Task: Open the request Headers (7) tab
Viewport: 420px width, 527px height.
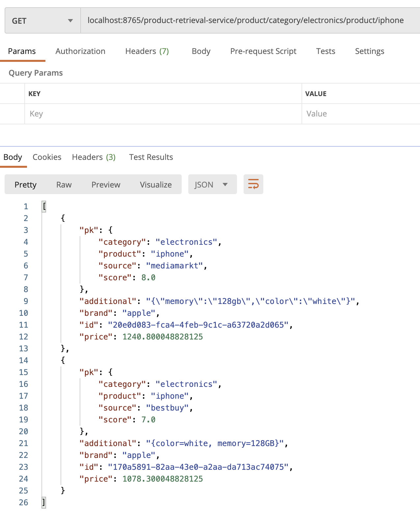Action: pyautogui.click(x=147, y=51)
